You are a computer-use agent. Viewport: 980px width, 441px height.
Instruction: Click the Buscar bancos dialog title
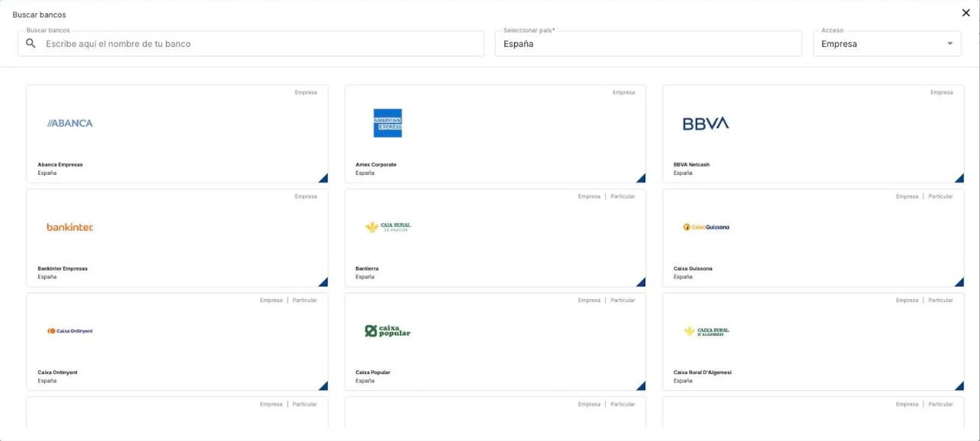39,15
